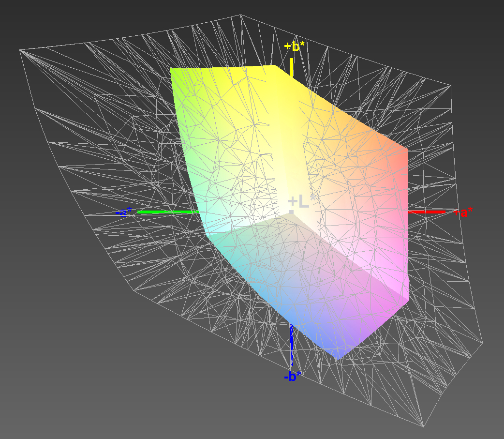Pick the blue-violet bottom tip of solid gamut
This screenshot has width=504, height=439.
tap(338, 359)
